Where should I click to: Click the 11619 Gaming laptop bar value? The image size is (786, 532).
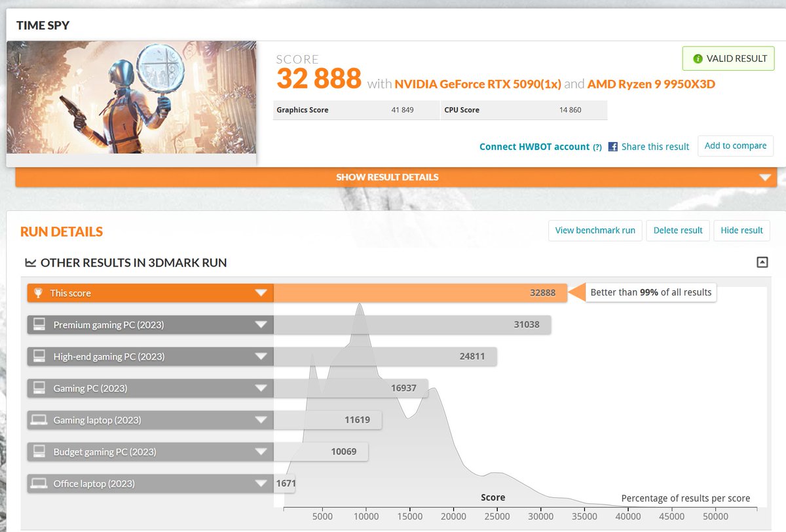click(x=358, y=420)
